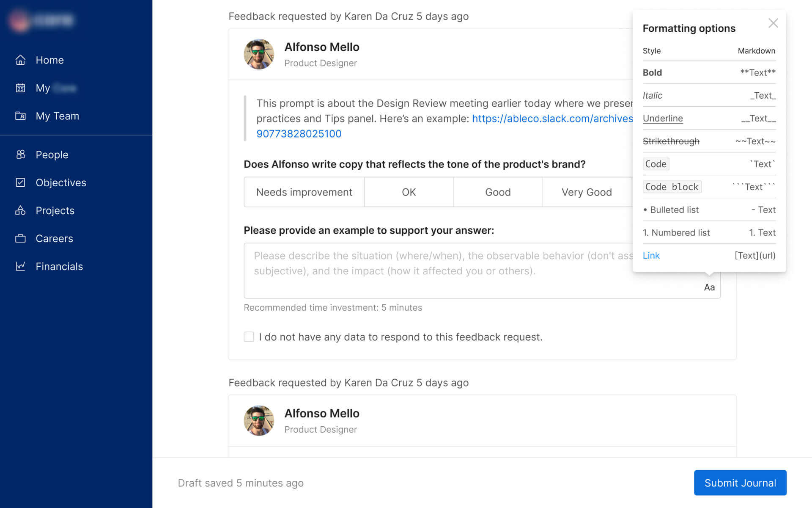Open the Careers briefcase icon
Viewport: 812px width, 508px height.
20,238
